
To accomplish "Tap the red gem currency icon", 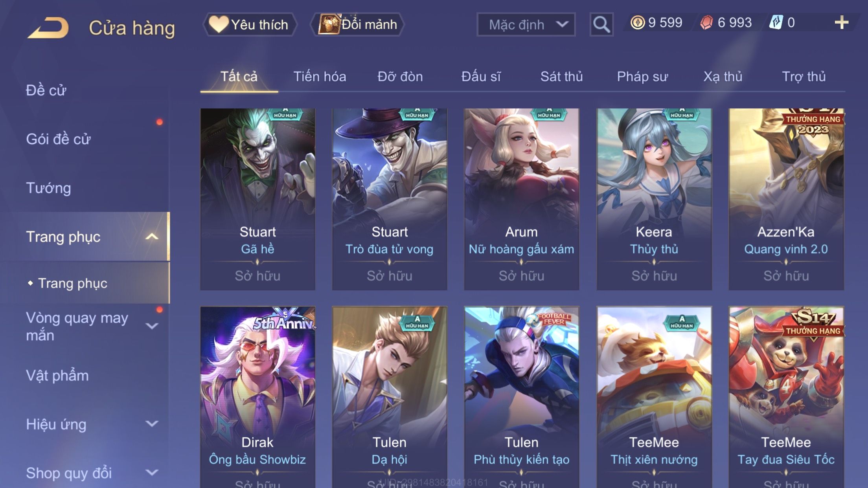I will coord(706,22).
